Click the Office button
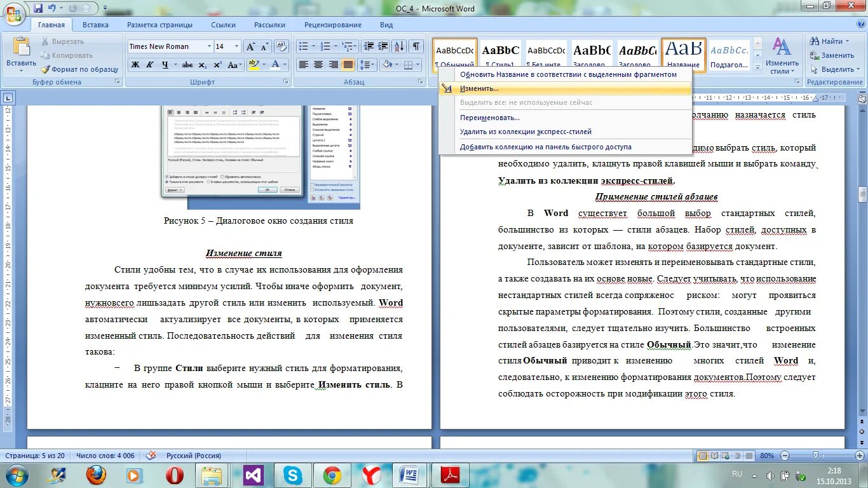The width and height of the screenshot is (868, 488). 13,13
